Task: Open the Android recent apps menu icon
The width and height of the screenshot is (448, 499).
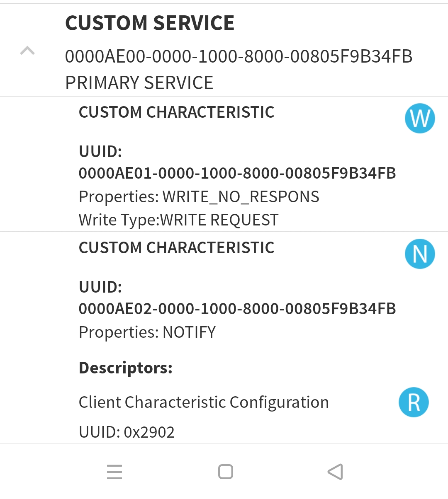Action: [x=114, y=472]
